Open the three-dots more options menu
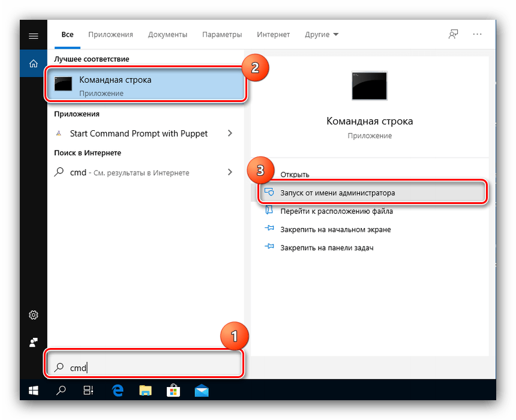The width and height of the screenshot is (516, 420). click(477, 34)
